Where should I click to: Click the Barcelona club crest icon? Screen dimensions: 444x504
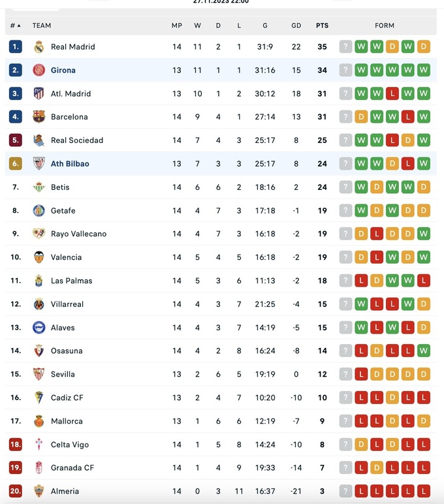pos(39,117)
